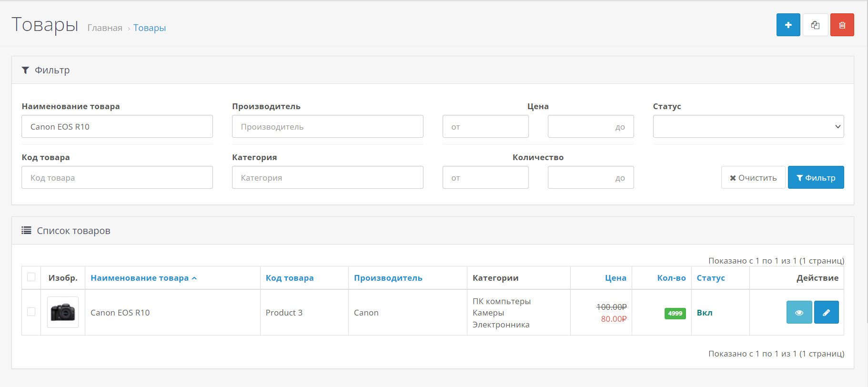Screen dimensions: 868x387
Task: Sort the list by Цена column header
Action: 615,278
